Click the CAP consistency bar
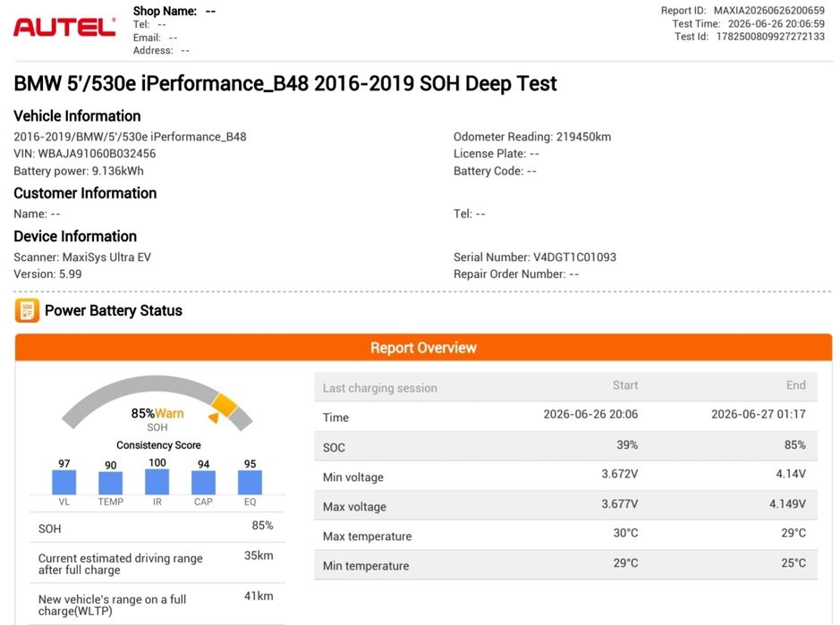Screen dimensions: 840x625 click(204, 483)
